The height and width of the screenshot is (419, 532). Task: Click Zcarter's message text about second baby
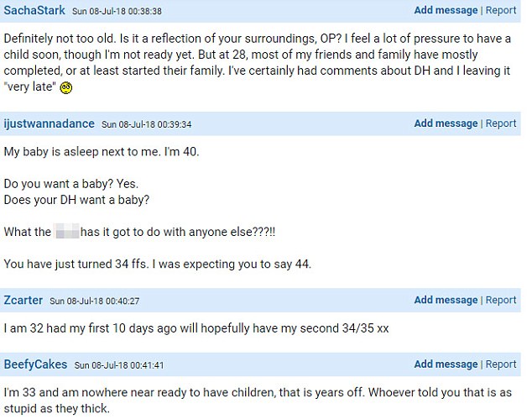tap(196, 328)
